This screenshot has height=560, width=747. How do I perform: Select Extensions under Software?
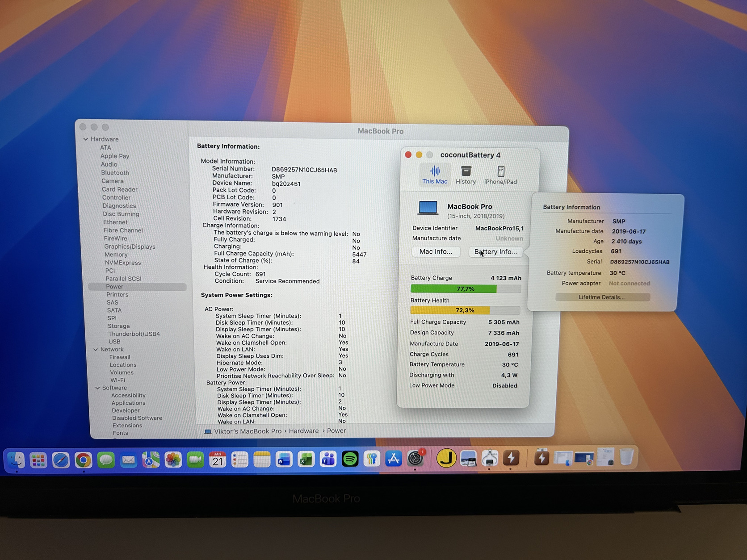[127, 426]
